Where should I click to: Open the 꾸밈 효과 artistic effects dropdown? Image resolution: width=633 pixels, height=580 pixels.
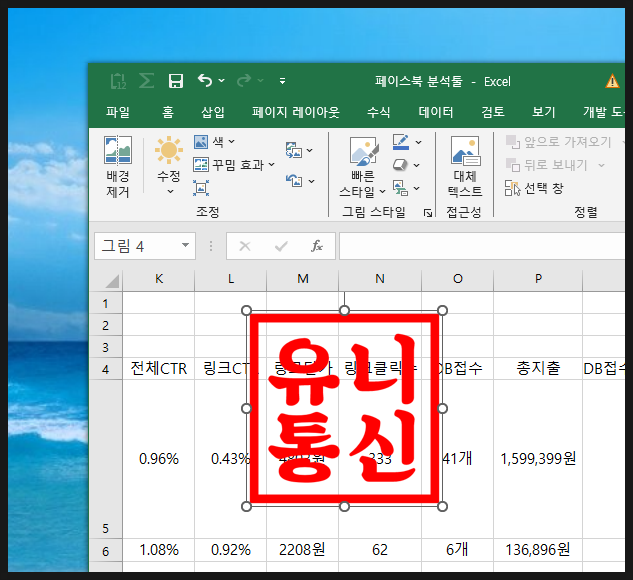234,165
